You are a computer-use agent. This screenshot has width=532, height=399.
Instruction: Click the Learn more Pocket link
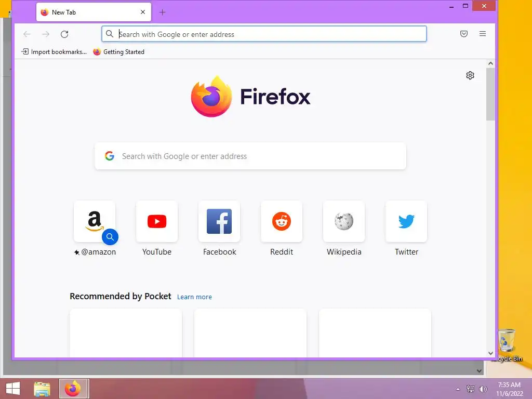[x=194, y=297]
